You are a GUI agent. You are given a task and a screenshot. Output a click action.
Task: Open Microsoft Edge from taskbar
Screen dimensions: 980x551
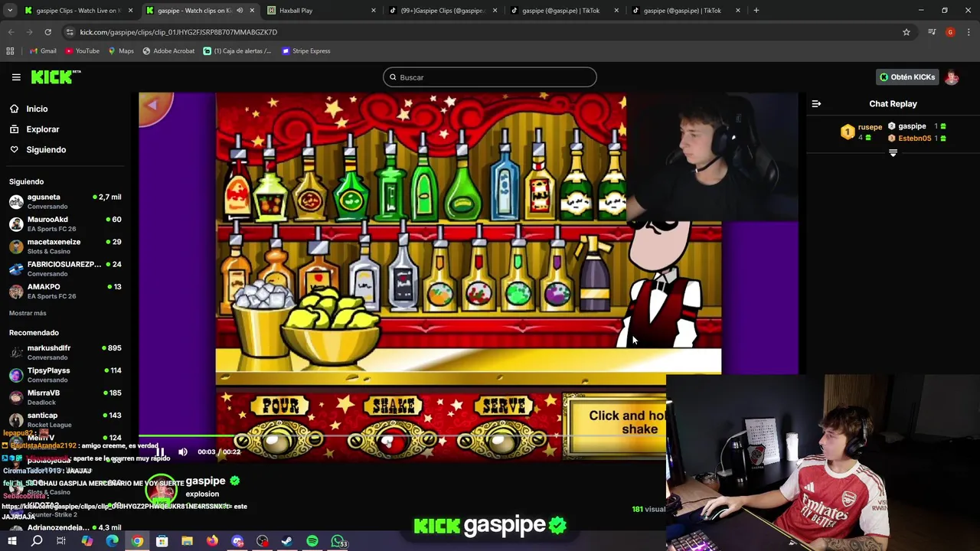(112, 541)
